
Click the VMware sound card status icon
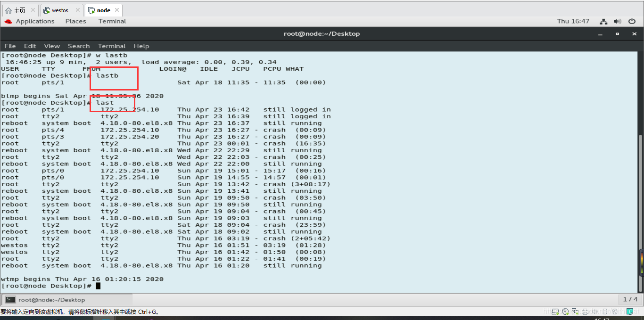coord(594,312)
